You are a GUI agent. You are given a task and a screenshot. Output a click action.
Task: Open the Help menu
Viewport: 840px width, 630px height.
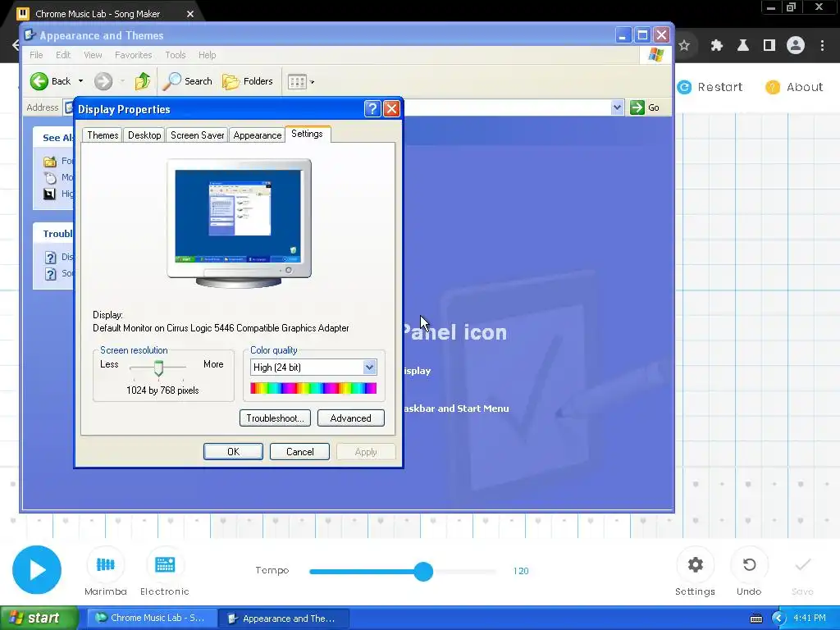coord(207,55)
